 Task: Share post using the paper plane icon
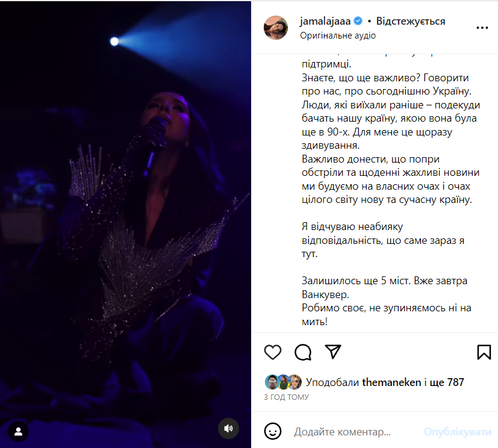tap(333, 352)
